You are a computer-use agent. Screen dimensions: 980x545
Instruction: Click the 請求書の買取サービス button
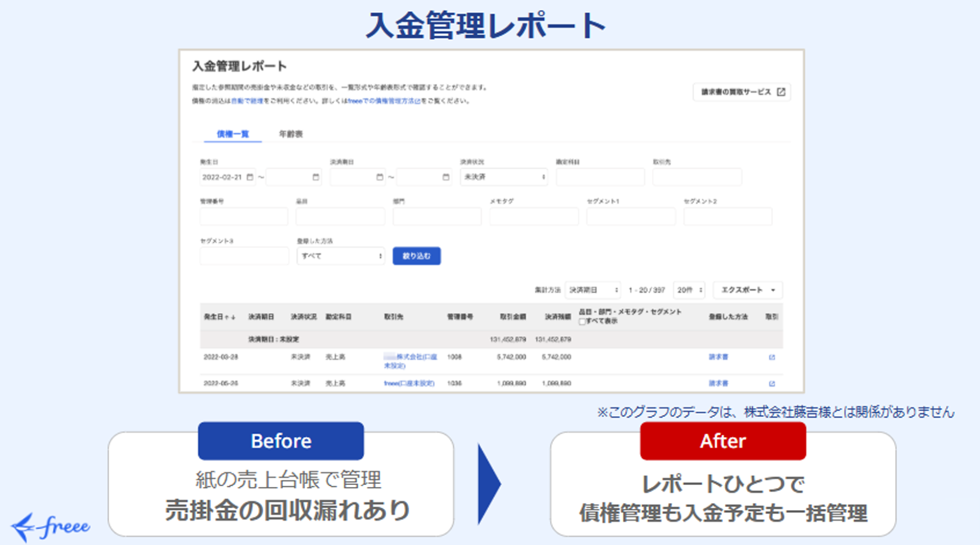(x=741, y=92)
